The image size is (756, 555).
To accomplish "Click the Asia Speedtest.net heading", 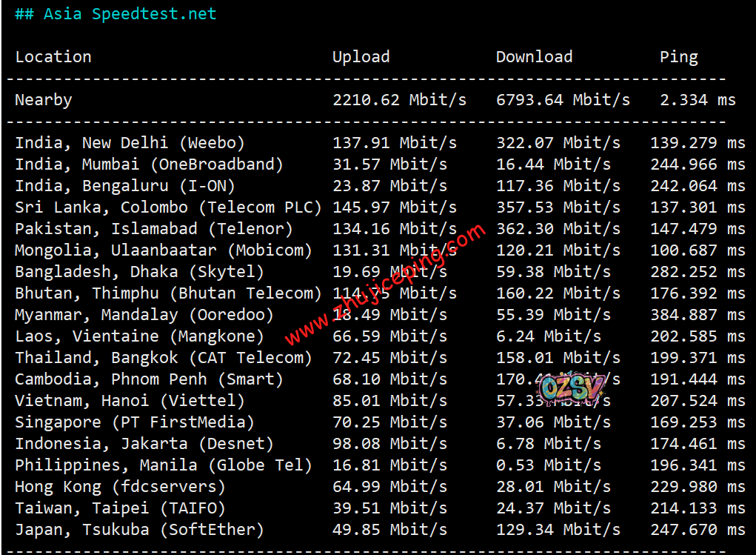I will [x=116, y=14].
